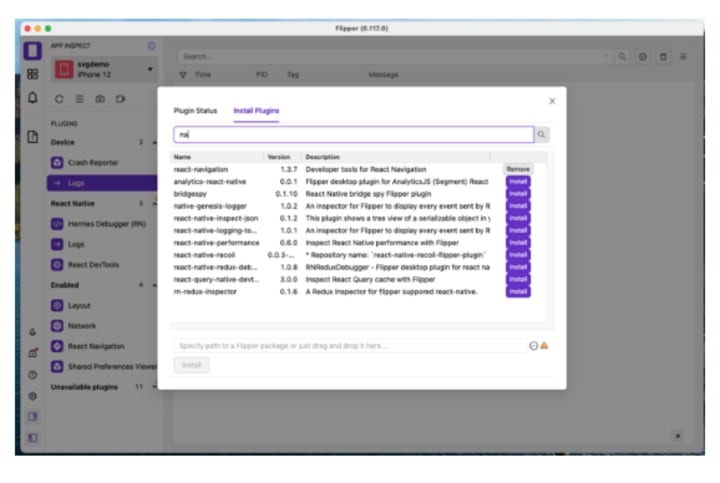Toggle left sidebar icon at rail bottom
Screen dimensions: 720x483
point(33,438)
